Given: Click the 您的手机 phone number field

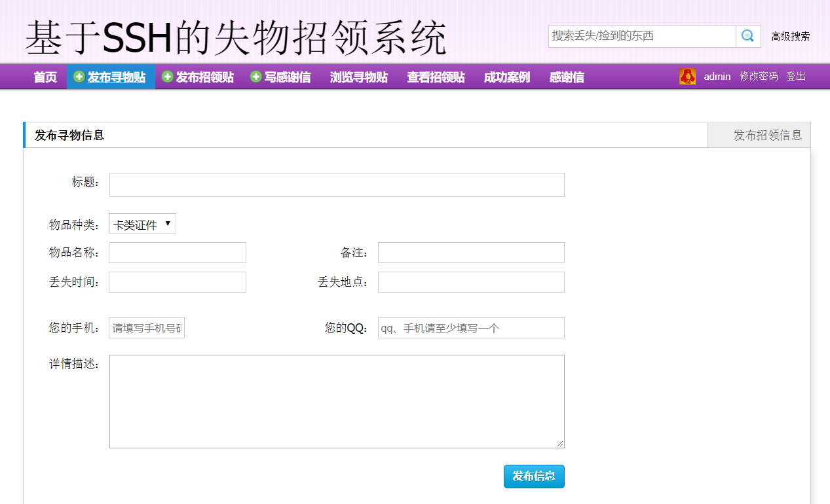Looking at the screenshot, I should (146, 327).
